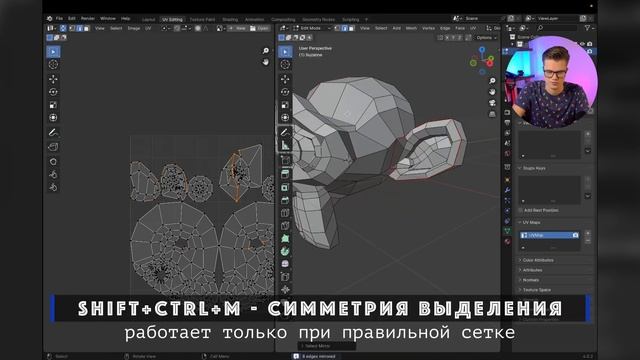Image resolution: width=640 pixels, height=360 pixels.
Task: Enable vertex select mode in 3D viewport header
Action: [338, 28]
